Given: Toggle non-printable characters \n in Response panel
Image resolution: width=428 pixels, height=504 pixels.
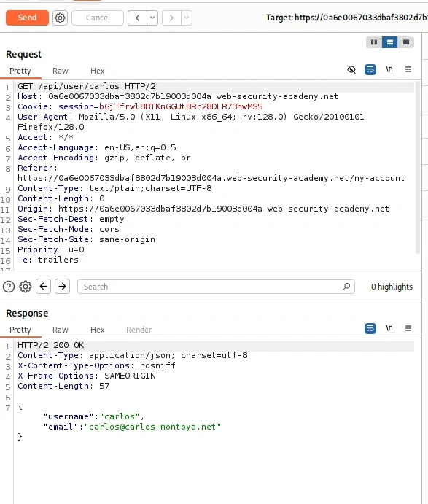Looking at the screenshot, I should 389,328.
